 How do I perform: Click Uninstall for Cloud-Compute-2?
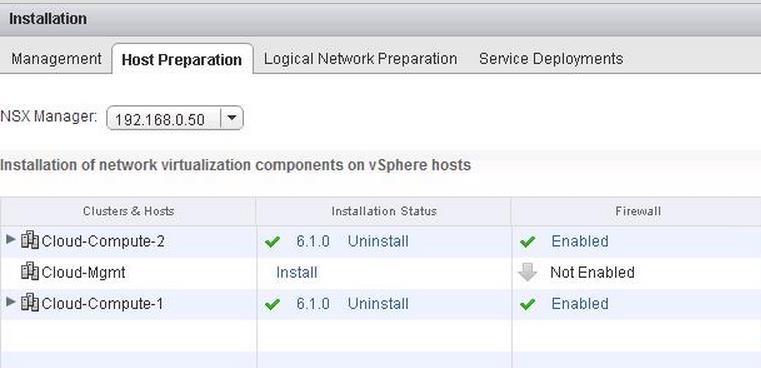pos(378,241)
